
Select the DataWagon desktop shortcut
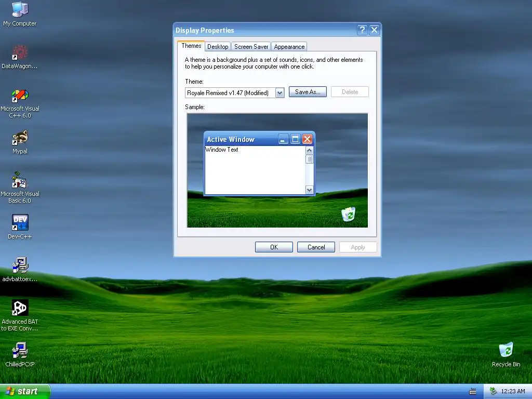tap(20, 57)
